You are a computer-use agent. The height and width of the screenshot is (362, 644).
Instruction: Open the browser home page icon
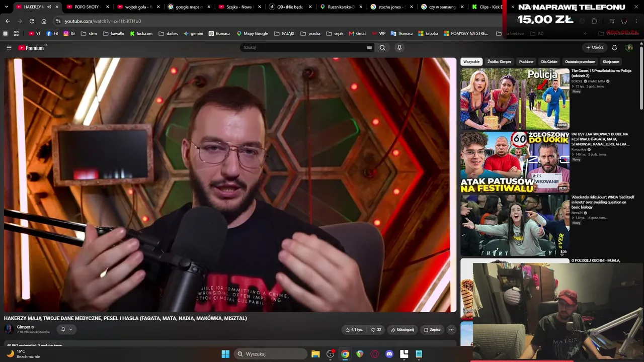pyautogui.click(x=44, y=21)
